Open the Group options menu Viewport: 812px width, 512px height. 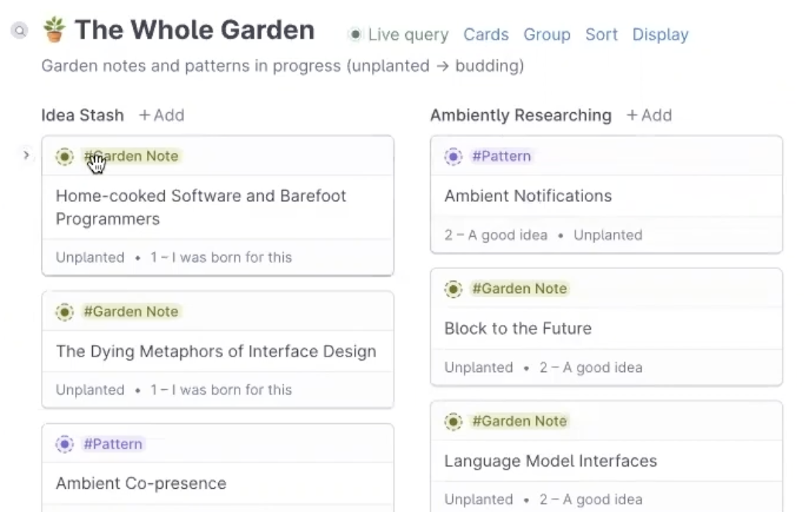coord(547,35)
